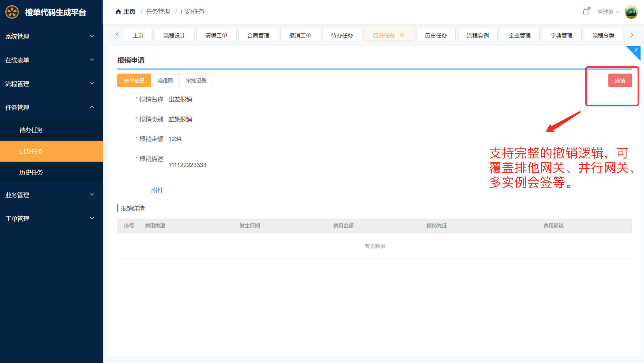Viewport: 644px width, 363px height.
Task: Click the notification bell icon
Action: pyautogui.click(x=586, y=12)
